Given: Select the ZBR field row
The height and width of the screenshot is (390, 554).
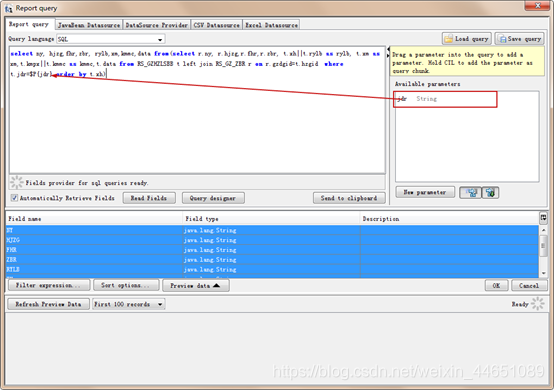Looking at the screenshot, I should click(272, 260).
